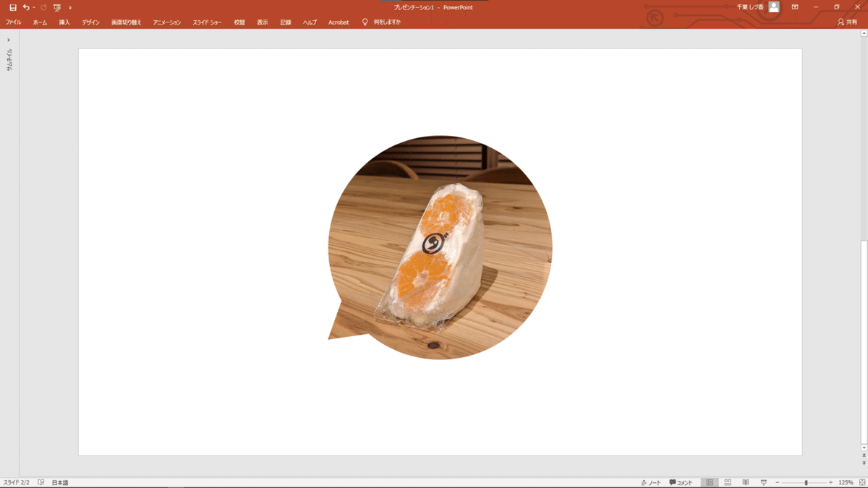This screenshot has height=488, width=868.
Task: Toggle the コメント comments pane
Action: (681, 482)
